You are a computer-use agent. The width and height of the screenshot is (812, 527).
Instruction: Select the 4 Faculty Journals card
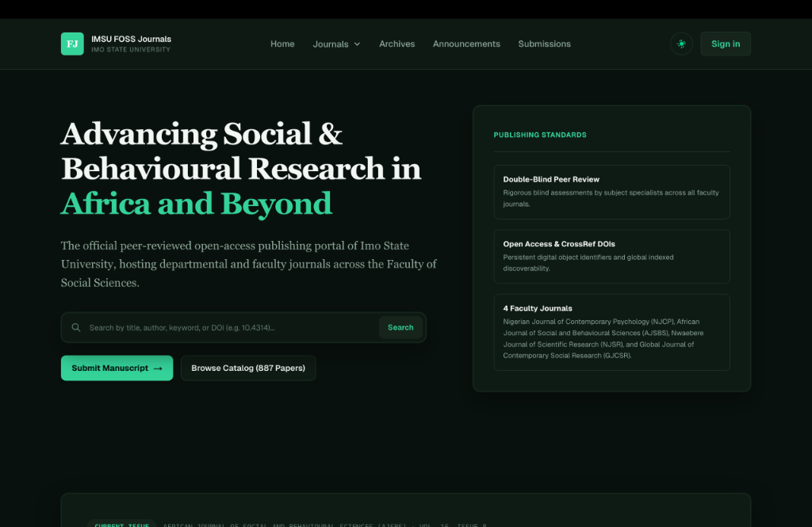point(611,332)
